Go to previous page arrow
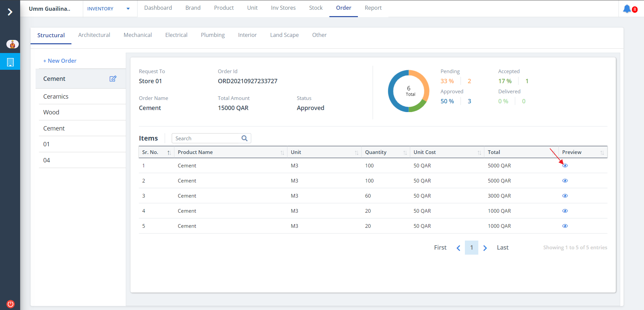The width and height of the screenshot is (644, 310). [458, 248]
